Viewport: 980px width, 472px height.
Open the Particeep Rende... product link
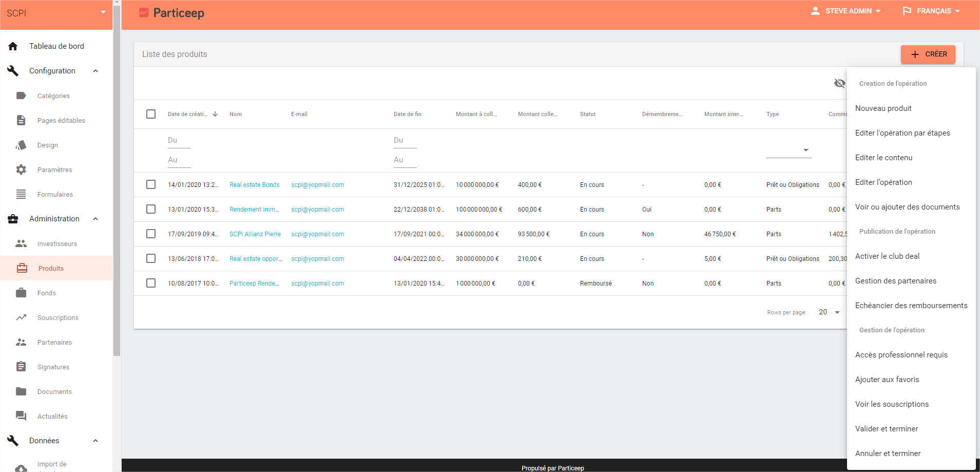254,284
